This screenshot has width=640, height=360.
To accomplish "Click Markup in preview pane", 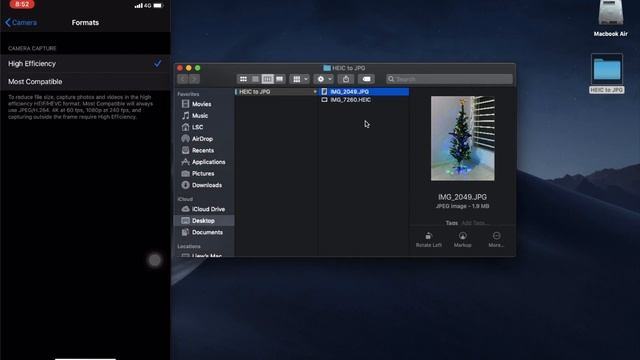I will coord(462,240).
